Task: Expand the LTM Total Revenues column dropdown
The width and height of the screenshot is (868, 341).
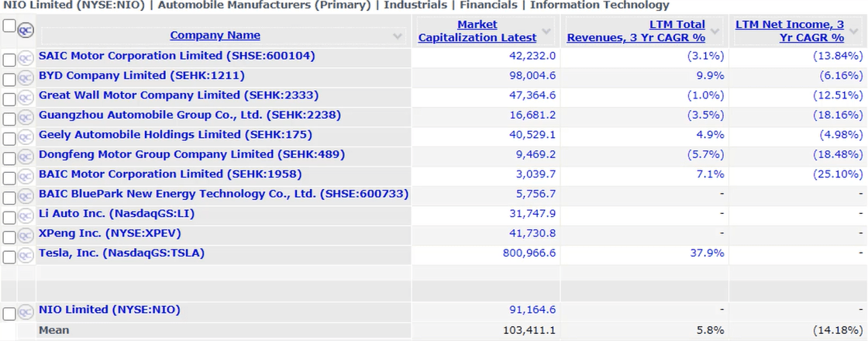Action: (716, 31)
